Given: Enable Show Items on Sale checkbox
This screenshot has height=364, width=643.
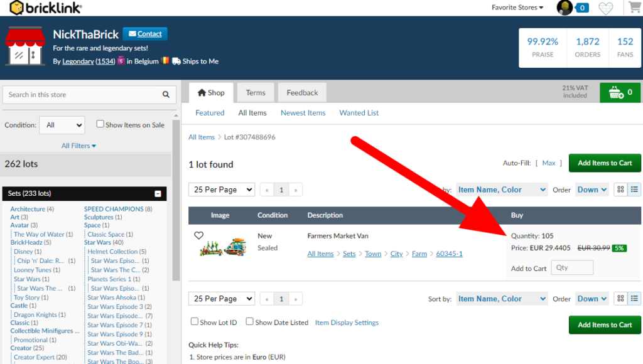Looking at the screenshot, I should point(100,124).
